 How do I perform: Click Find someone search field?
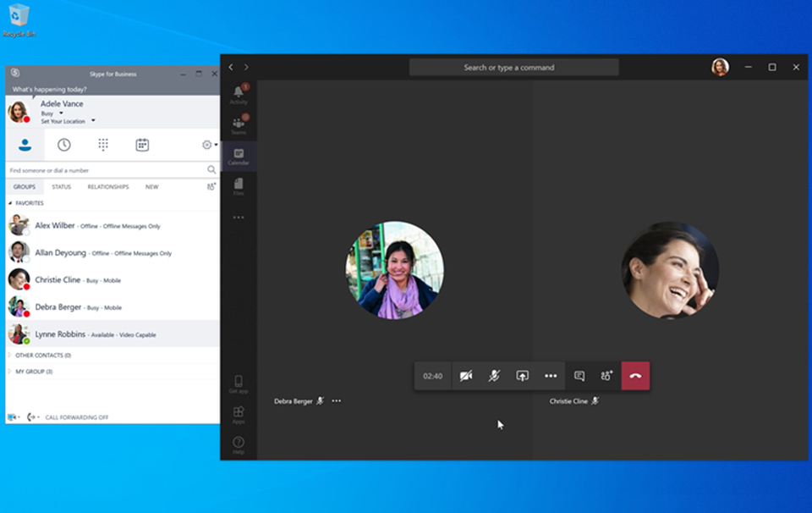(x=107, y=170)
